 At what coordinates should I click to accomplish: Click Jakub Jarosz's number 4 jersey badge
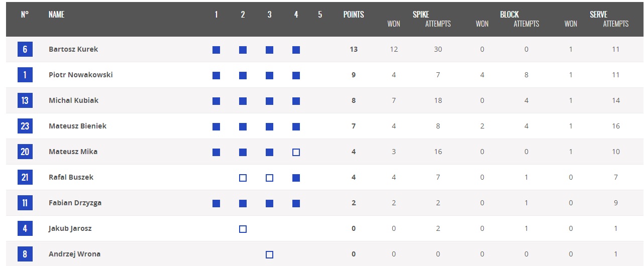point(25,228)
